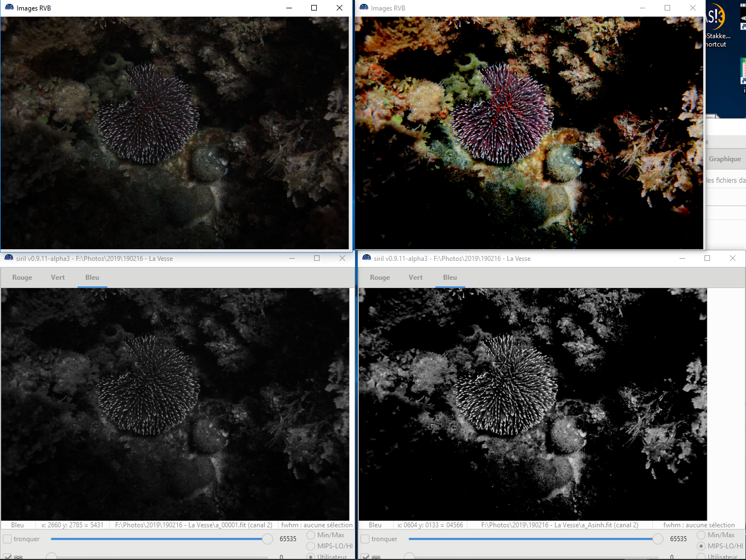Screen dimensions: 746x560
Task: Open the Graphique tab in the background window
Action: (x=725, y=159)
